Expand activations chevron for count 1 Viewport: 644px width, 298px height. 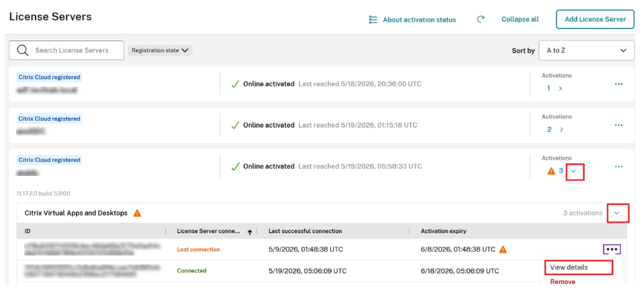point(560,89)
